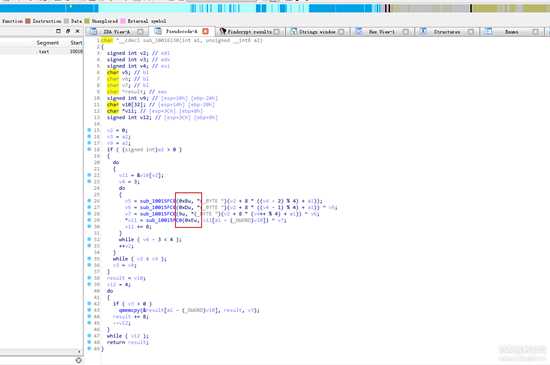Click the External symbol legend swatch
Screen dimensions: 550x365
123,21
